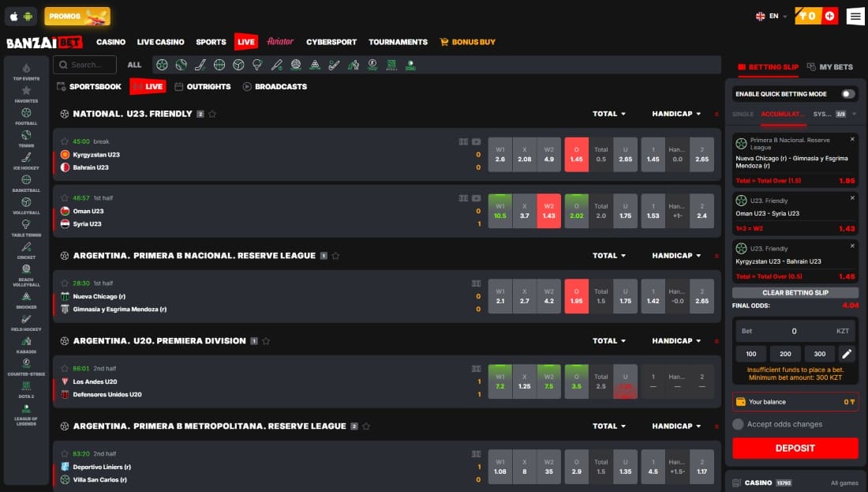Choose Football in left sidebar
Image resolution: width=868 pixels, height=492 pixels.
pos(26,116)
